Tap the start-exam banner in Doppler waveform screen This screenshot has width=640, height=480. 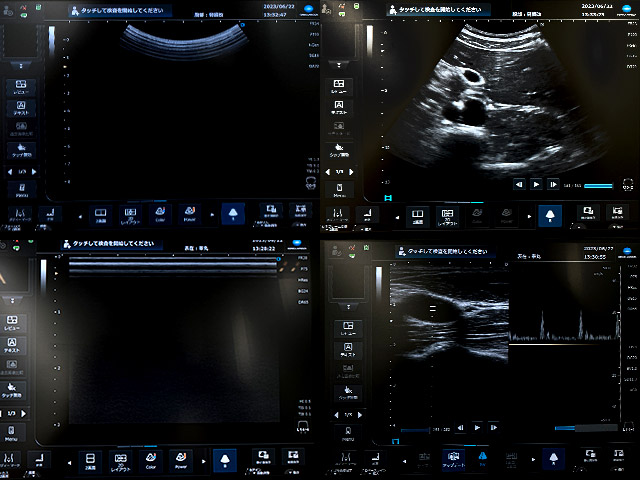446,251
